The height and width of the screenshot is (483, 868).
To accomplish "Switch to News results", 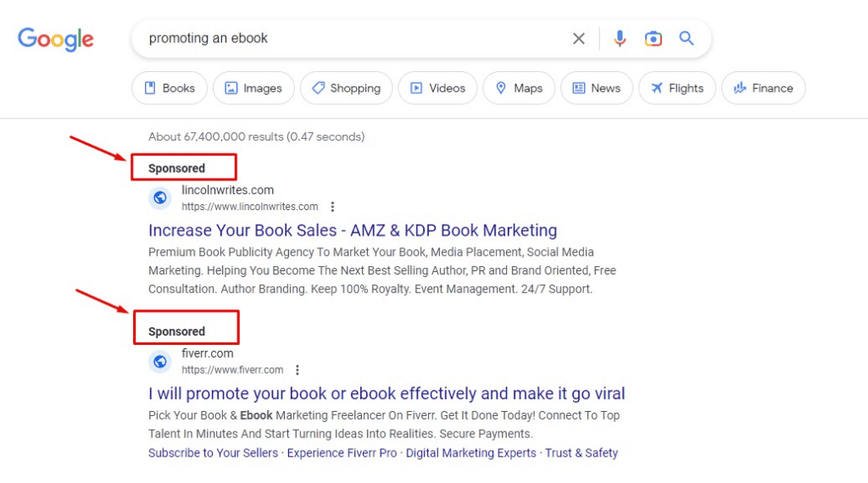I will 597,88.
